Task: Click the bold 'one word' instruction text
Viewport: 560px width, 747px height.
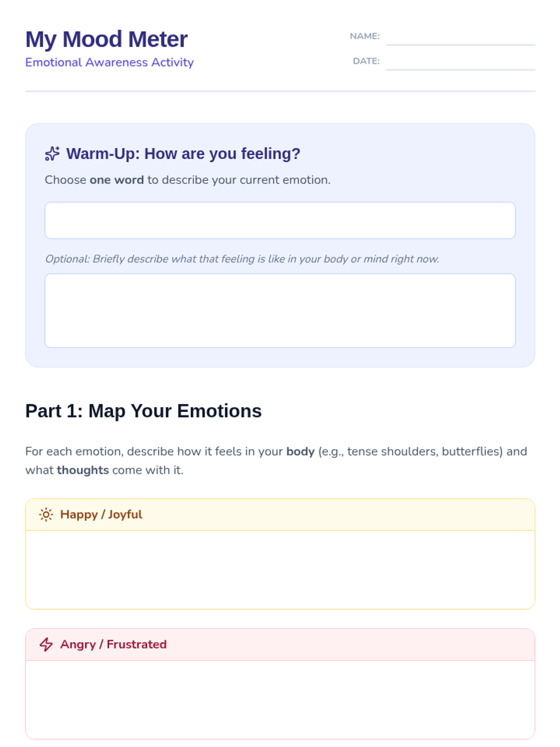Action: (117, 180)
